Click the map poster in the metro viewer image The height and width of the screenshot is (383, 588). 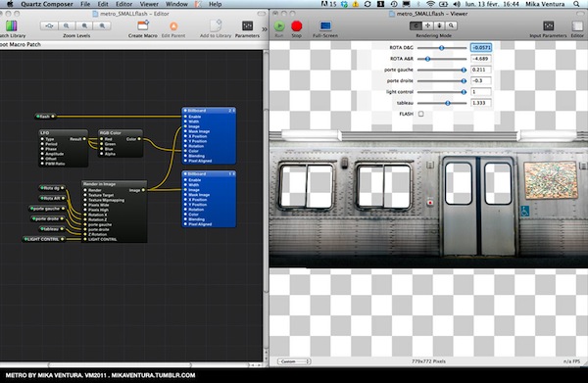click(551, 180)
